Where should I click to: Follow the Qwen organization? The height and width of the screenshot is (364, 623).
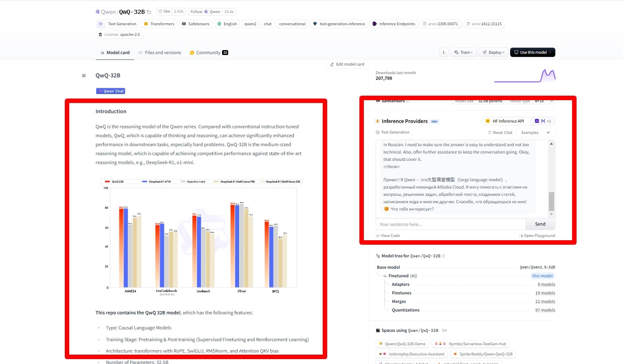pos(205,11)
